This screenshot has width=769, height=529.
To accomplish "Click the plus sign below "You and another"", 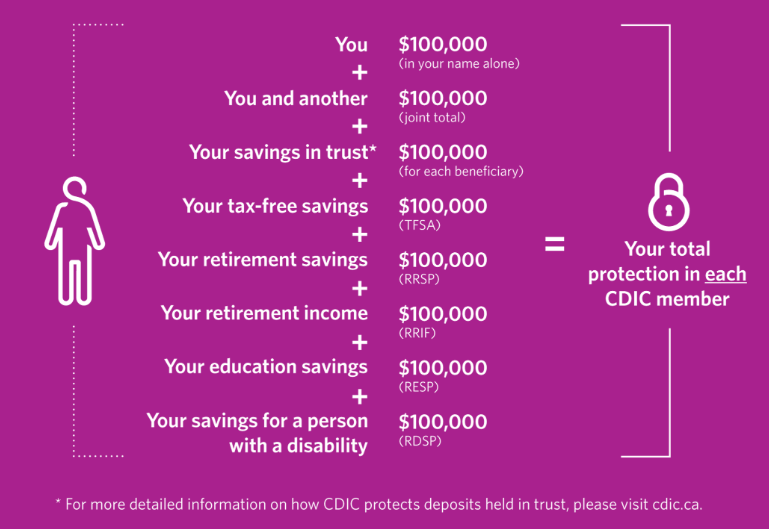I will [359, 126].
